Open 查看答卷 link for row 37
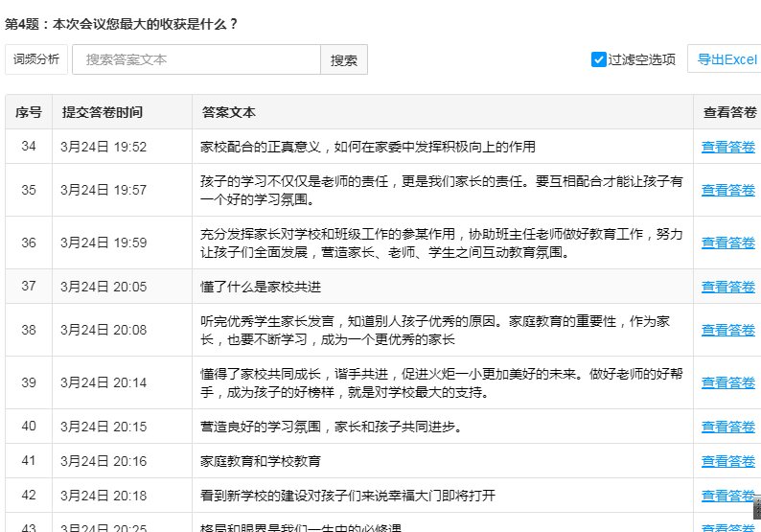Viewport: 761px width, 532px height. (x=728, y=287)
